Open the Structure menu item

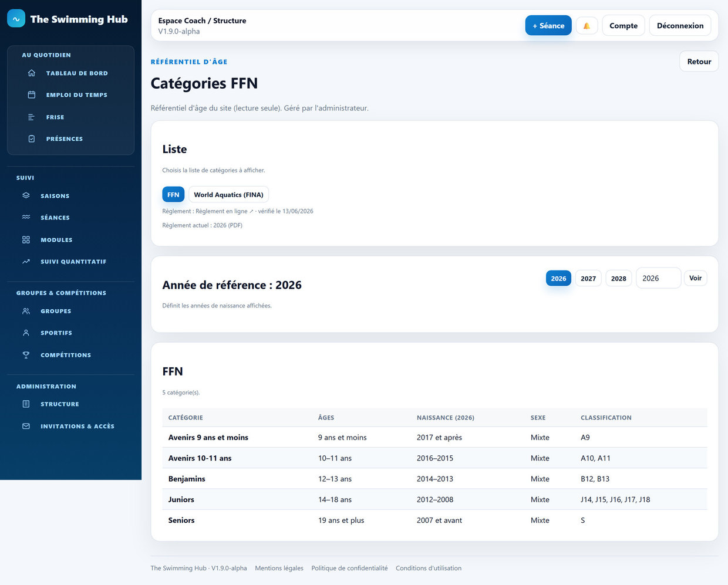[59, 404]
